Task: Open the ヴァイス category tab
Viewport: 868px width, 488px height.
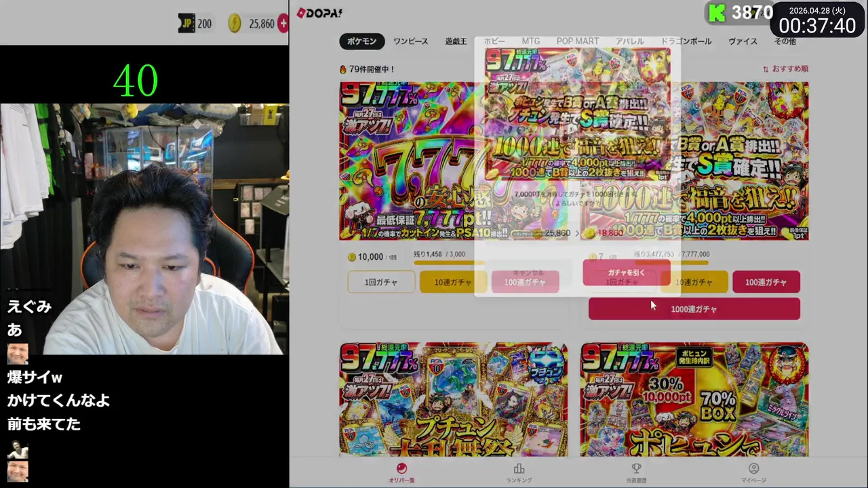Action: tap(743, 41)
